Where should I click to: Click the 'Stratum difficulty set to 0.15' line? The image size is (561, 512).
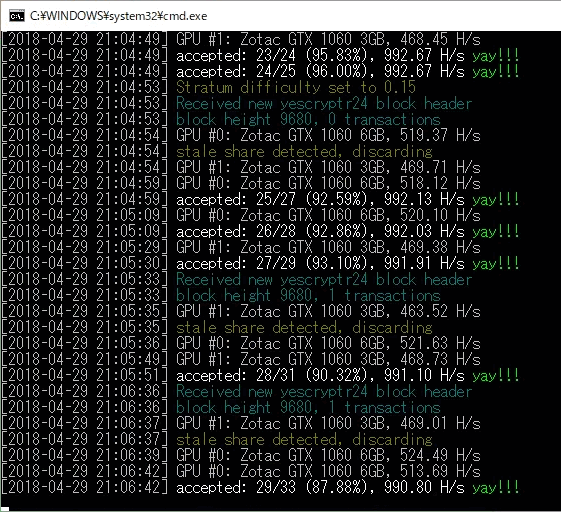[208, 87]
